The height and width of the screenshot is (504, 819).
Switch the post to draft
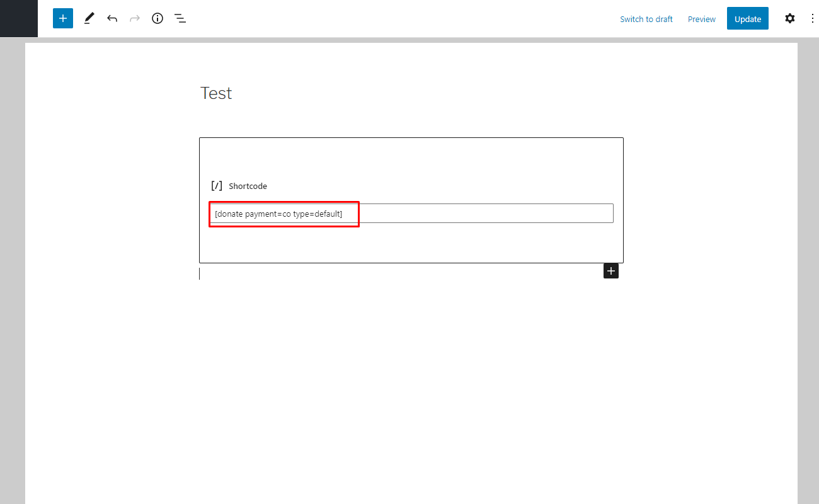[646, 19]
